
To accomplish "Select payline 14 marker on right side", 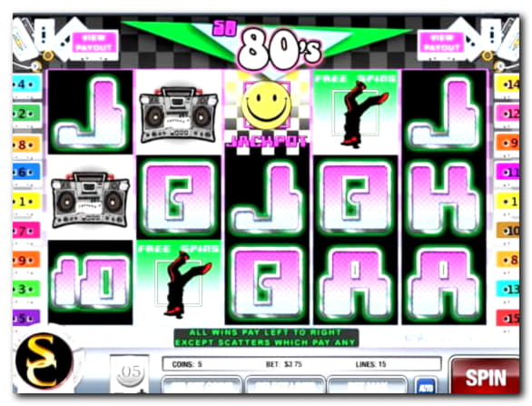I will click(x=507, y=84).
